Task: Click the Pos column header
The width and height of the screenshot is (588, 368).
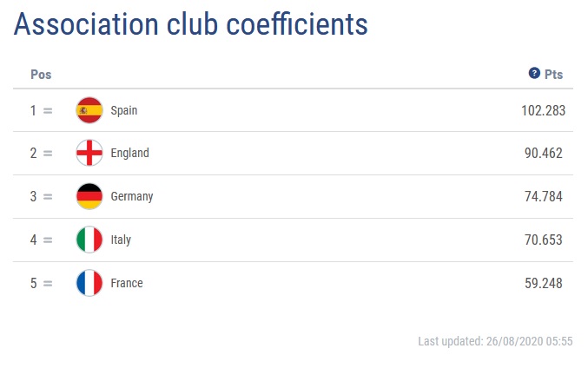Action: pyautogui.click(x=41, y=75)
